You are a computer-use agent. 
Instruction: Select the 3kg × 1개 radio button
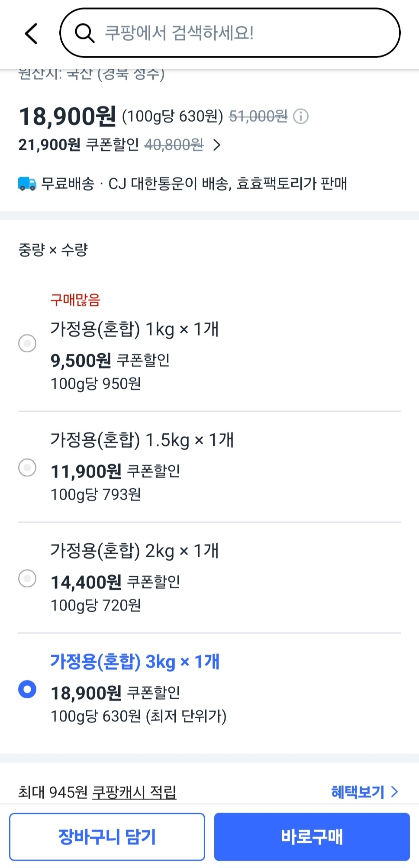point(27,689)
